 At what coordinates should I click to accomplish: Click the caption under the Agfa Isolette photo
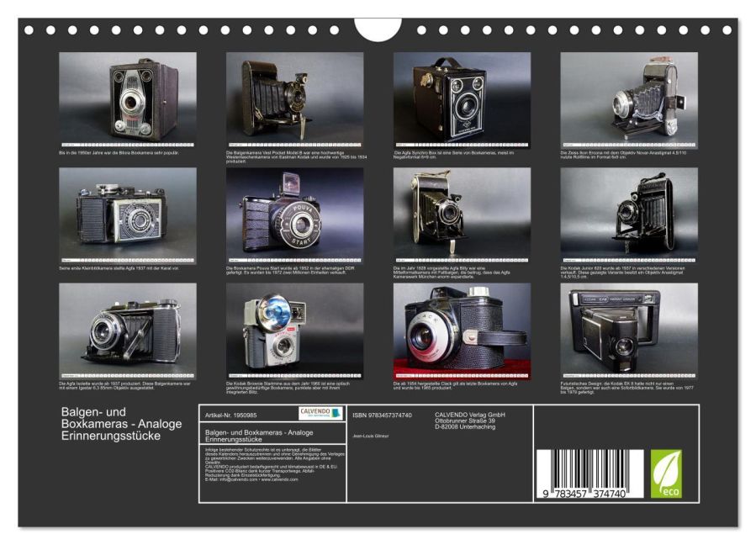click(124, 385)
